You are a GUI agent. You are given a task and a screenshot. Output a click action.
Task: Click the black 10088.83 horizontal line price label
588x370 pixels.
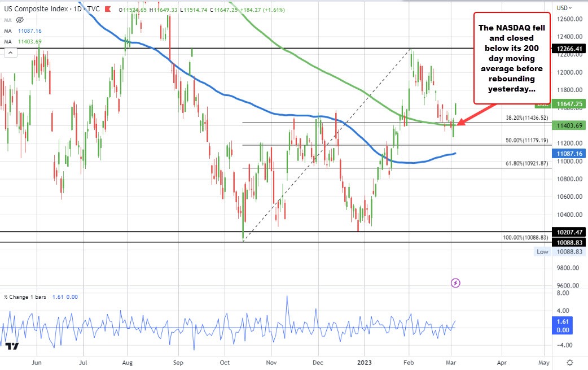tap(569, 242)
